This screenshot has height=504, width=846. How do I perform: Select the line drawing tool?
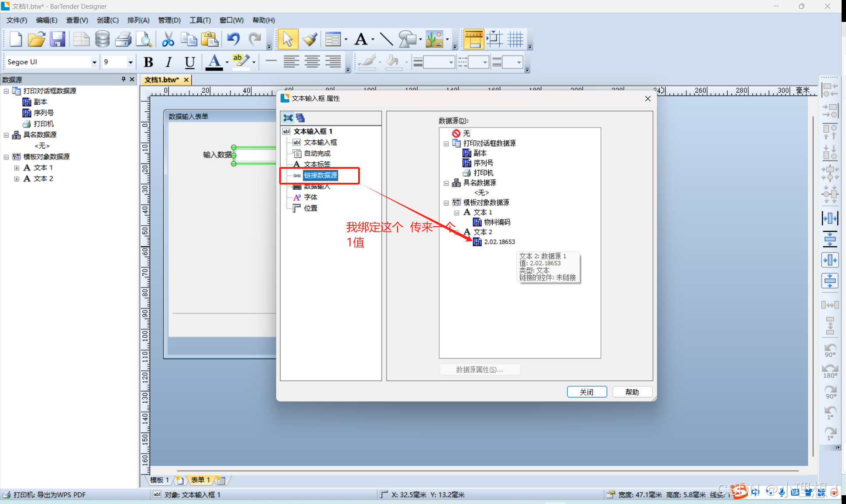[386, 39]
